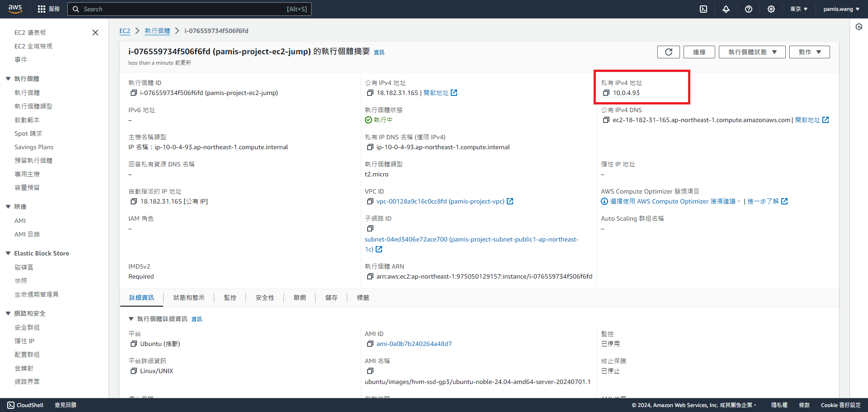Screen dimensions: 868x412
Task: Open the ami-0a0b7b240264a48d7 link
Action: tap(414, 344)
